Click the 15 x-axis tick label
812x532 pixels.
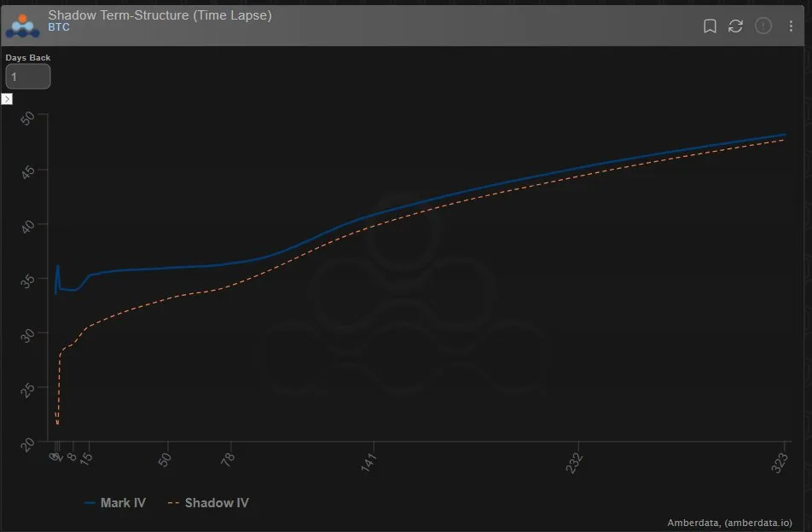[86, 458]
